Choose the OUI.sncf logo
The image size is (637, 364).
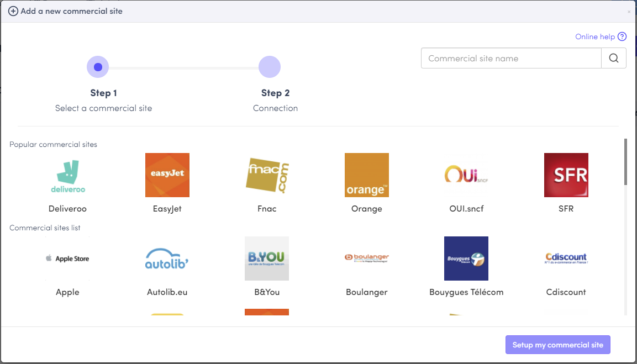pyautogui.click(x=466, y=175)
